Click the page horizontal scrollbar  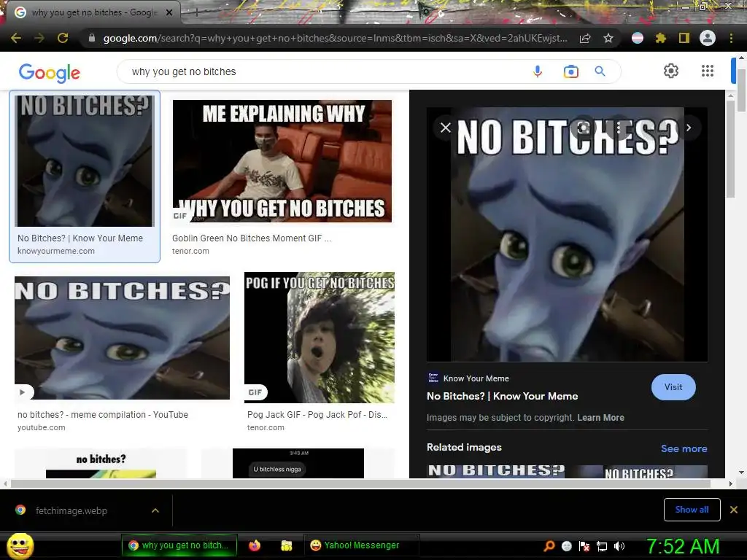point(360,484)
